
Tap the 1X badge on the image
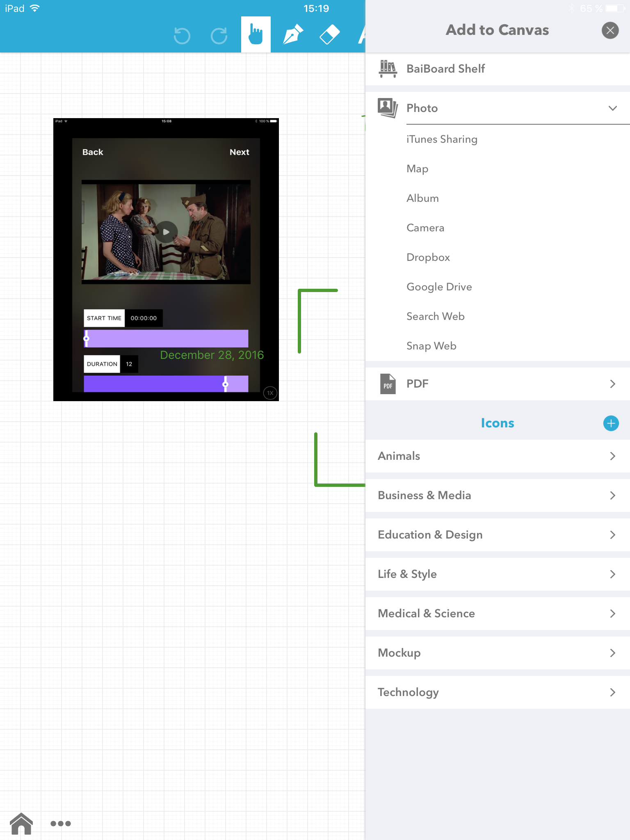tap(270, 393)
